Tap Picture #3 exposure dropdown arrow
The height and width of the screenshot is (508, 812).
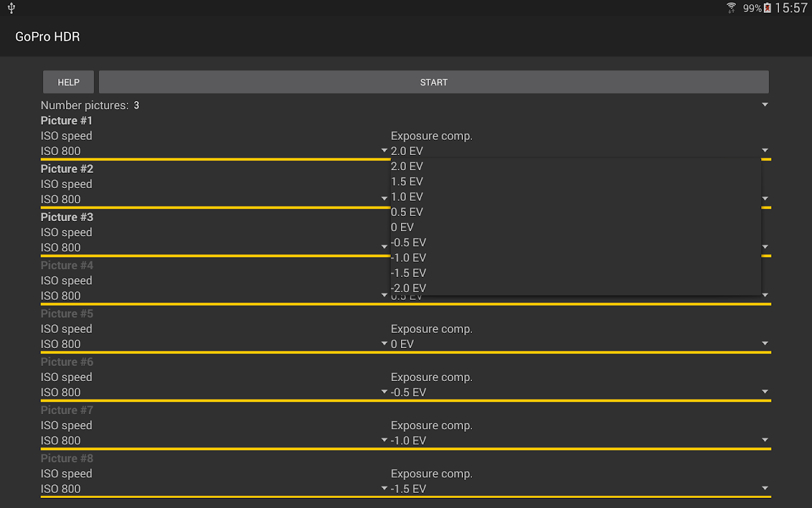coord(765,247)
